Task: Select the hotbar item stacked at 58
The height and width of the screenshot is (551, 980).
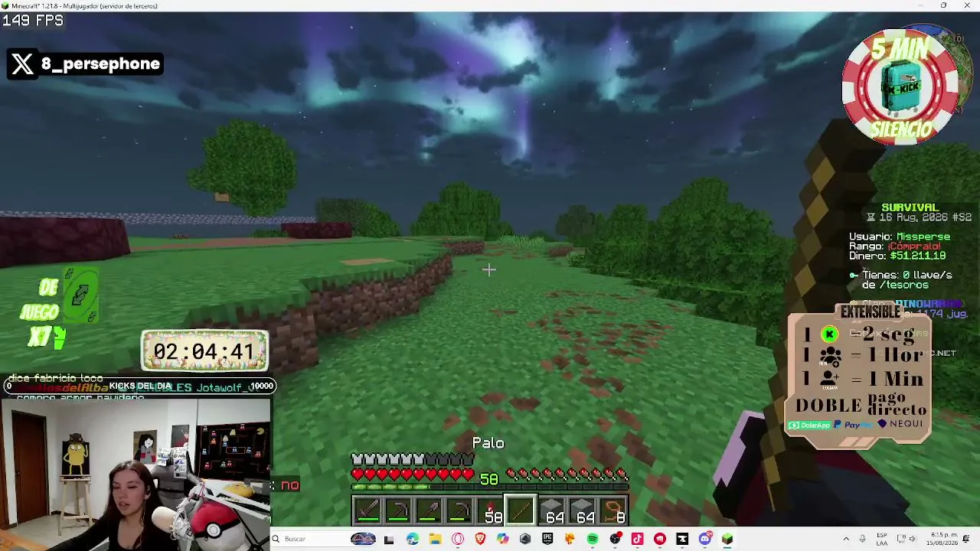Action: pyautogui.click(x=490, y=510)
